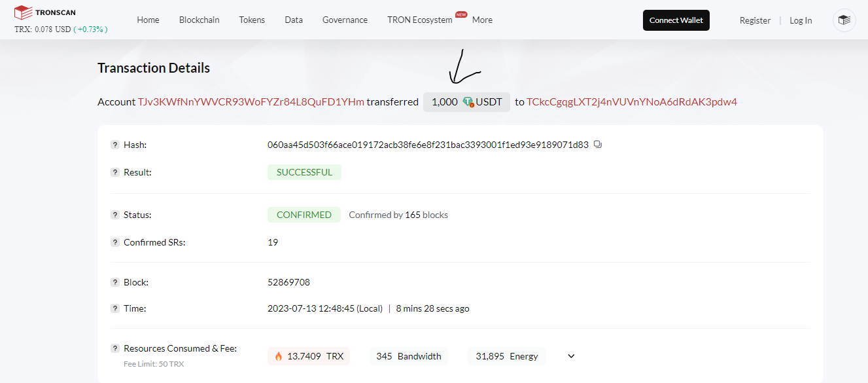Click the 13.7409 TRX fee value
Viewport: 868px width, 383px height.
pos(315,356)
